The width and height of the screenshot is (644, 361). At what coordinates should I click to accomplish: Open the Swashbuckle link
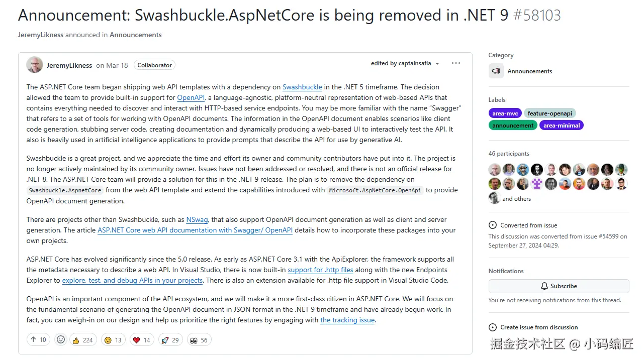[x=302, y=87]
